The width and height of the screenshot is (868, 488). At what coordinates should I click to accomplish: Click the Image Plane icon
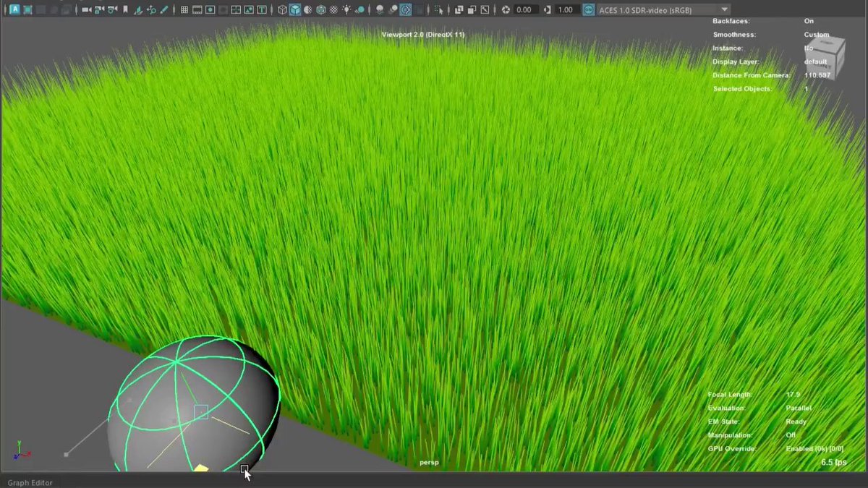[x=139, y=10]
